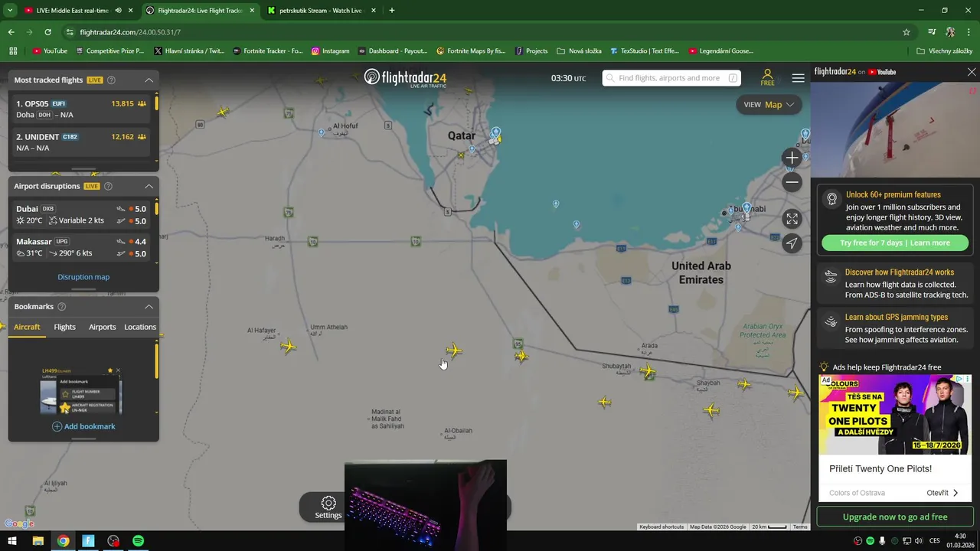Open the OPS05 most tracked flight row
The height and width of the screenshot is (551, 980).
coord(81,109)
